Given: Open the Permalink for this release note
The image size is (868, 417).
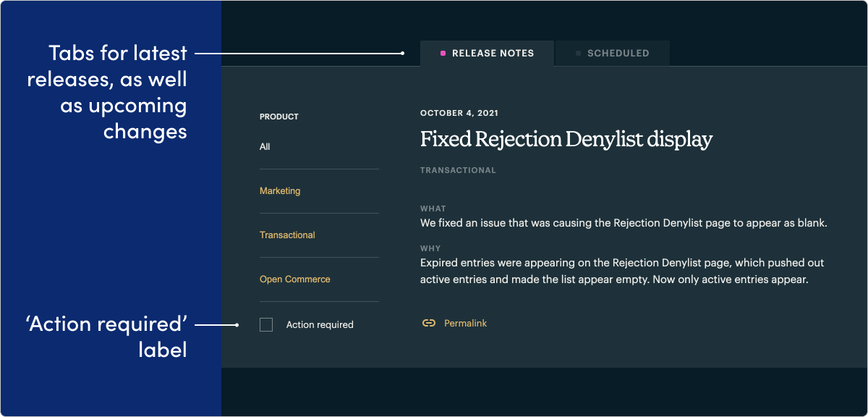Looking at the screenshot, I should click(465, 323).
